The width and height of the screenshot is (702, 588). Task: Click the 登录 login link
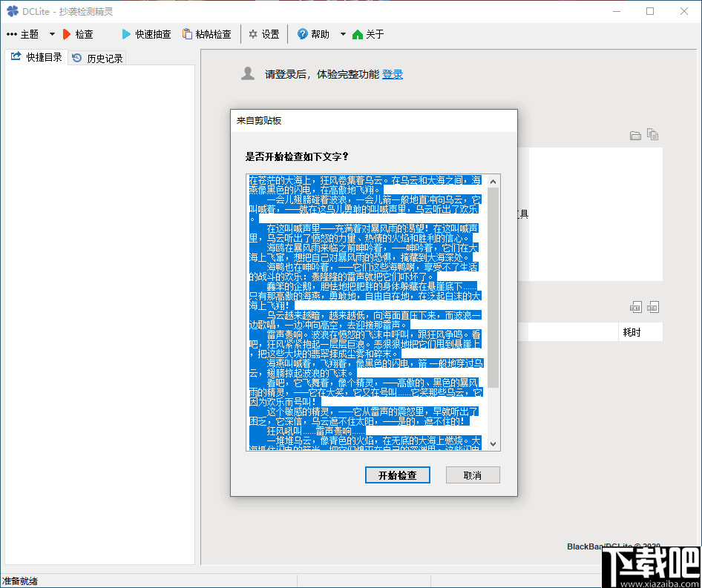click(x=393, y=74)
